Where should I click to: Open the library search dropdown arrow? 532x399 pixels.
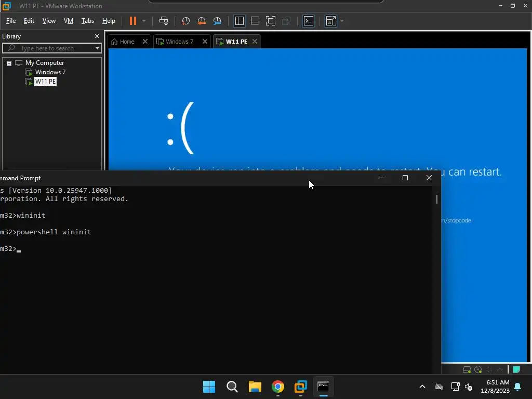pyautogui.click(x=97, y=48)
